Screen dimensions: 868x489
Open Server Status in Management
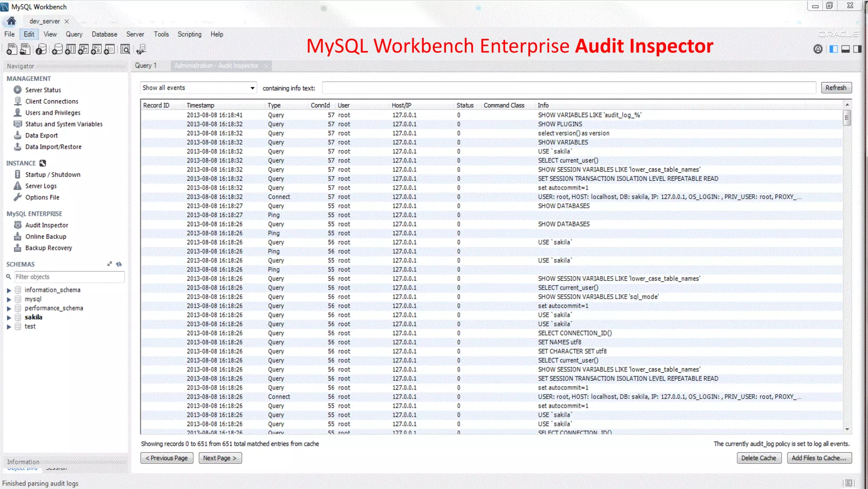pos(43,90)
